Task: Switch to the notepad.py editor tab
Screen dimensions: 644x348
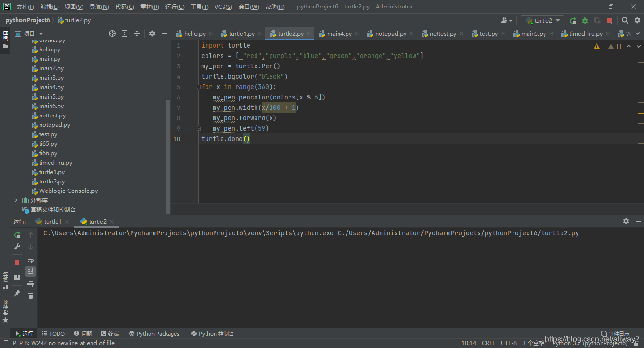Action: point(390,33)
